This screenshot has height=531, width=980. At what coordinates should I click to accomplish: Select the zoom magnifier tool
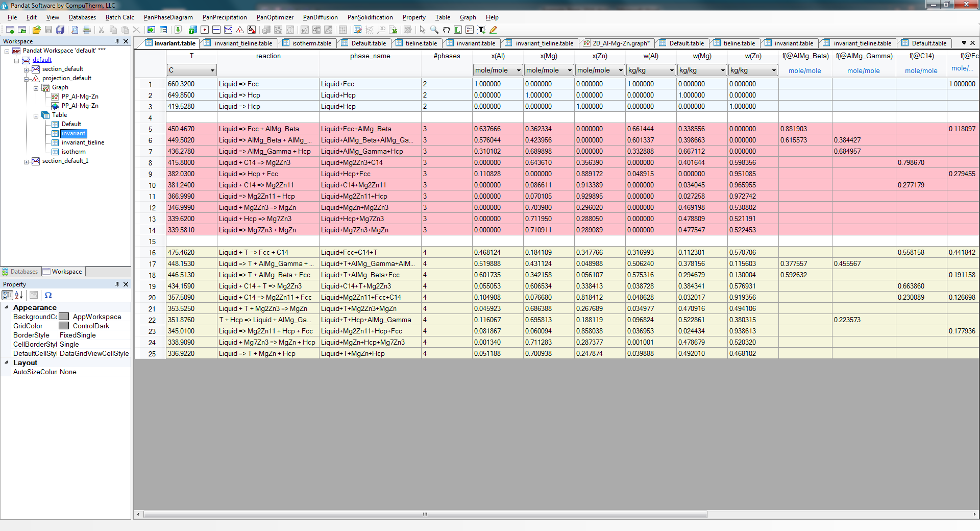click(434, 30)
